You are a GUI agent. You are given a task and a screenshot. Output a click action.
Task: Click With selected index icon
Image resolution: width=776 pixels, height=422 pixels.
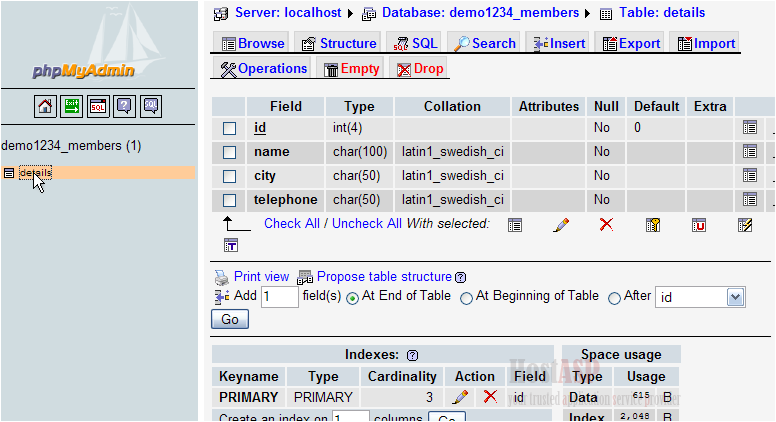(x=745, y=225)
